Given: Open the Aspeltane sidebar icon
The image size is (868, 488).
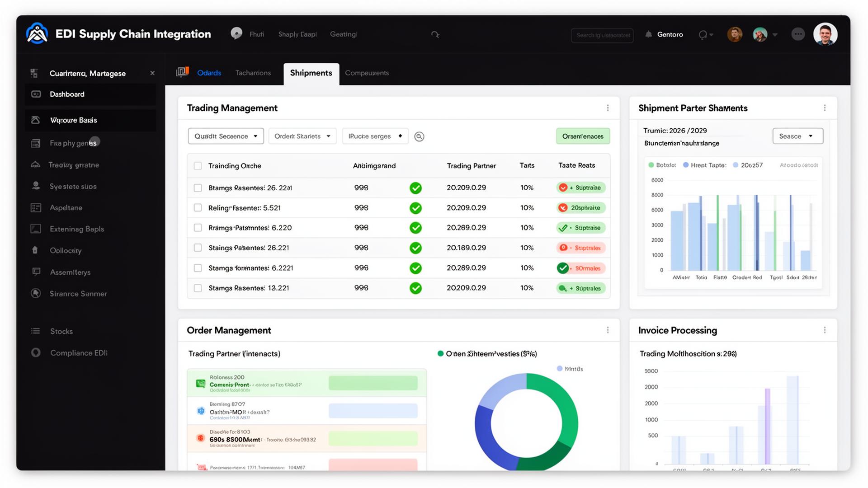Looking at the screenshot, I should [36, 207].
